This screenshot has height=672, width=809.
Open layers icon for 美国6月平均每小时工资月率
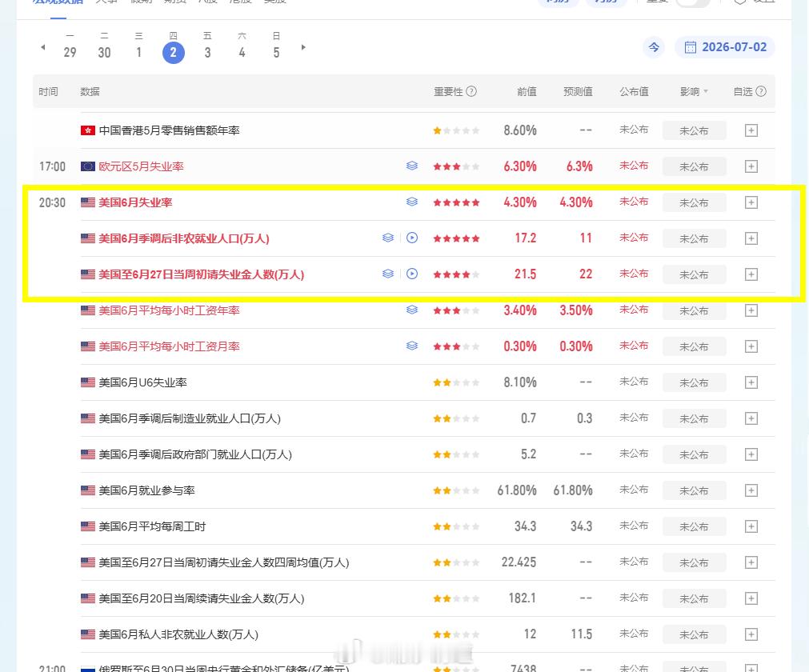pyautogui.click(x=412, y=346)
